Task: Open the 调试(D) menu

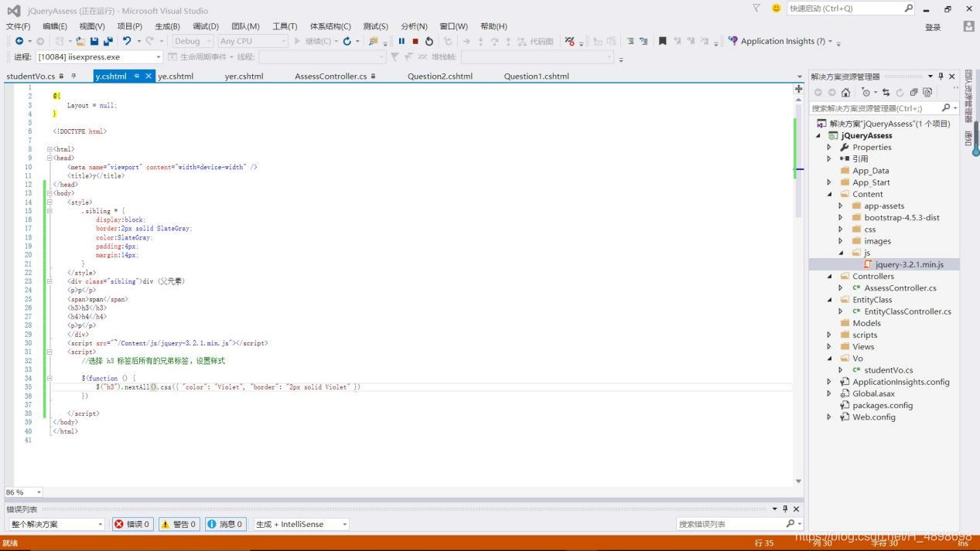Action: pos(206,26)
